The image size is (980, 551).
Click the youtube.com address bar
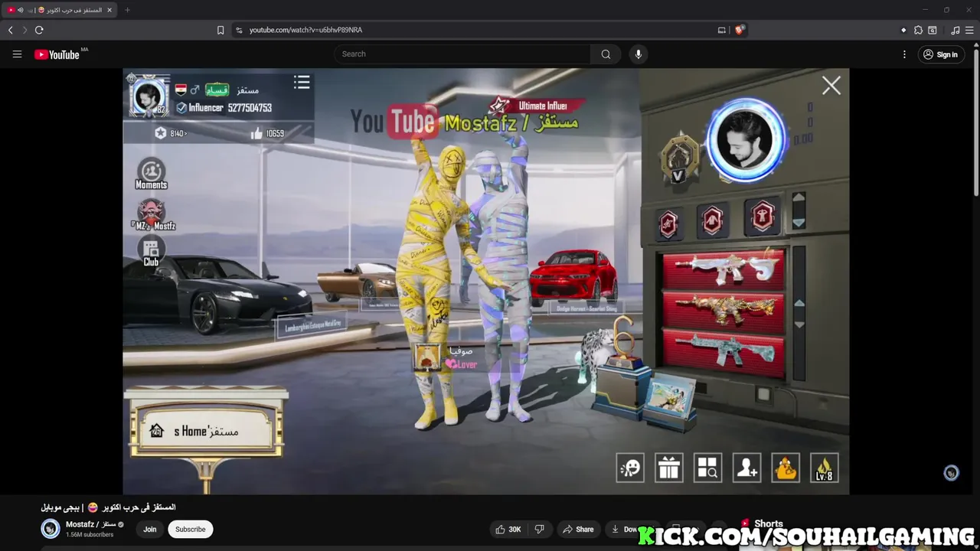pos(475,30)
